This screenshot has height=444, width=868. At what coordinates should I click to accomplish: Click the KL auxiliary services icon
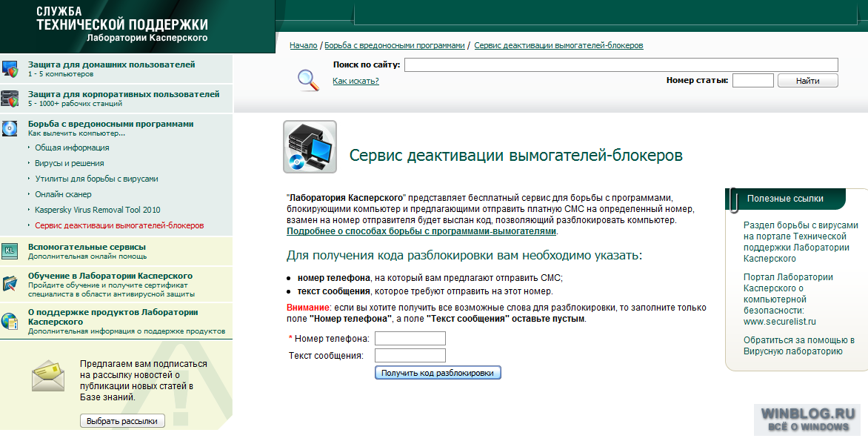[x=10, y=251]
